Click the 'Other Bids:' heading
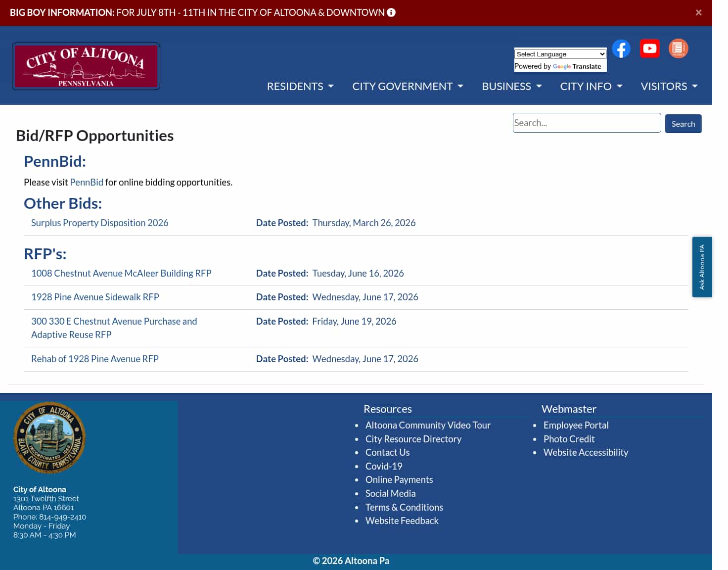The image size is (728, 570). coord(63,203)
